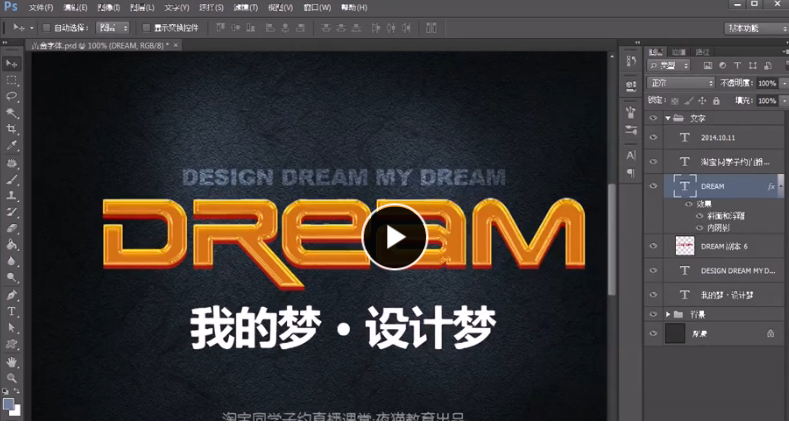This screenshot has width=789, height=444.
Task: Select the Dodge tool
Action: point(11,277)
